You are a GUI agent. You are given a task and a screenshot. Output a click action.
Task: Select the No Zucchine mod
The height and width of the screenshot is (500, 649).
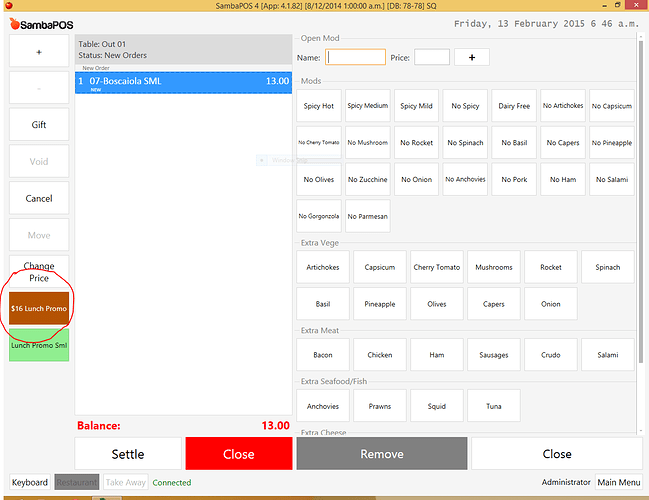(x=368, y=179)
